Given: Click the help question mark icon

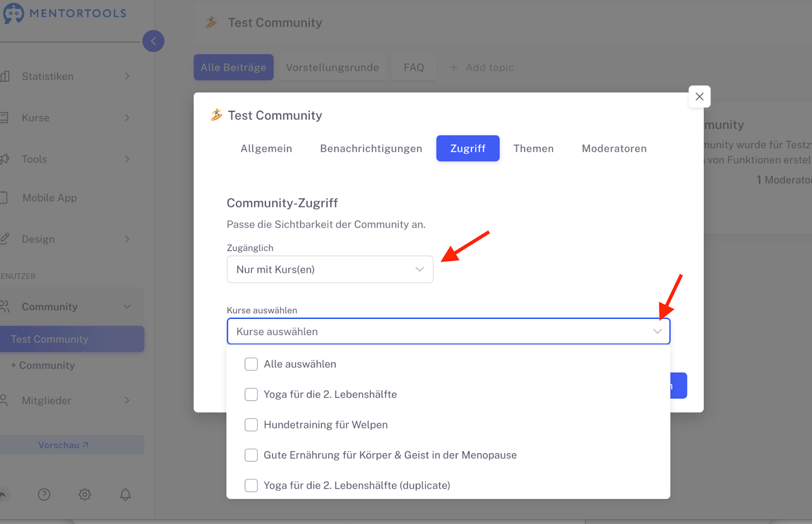Looking at the screenshot, I should [x=44, y=494].
